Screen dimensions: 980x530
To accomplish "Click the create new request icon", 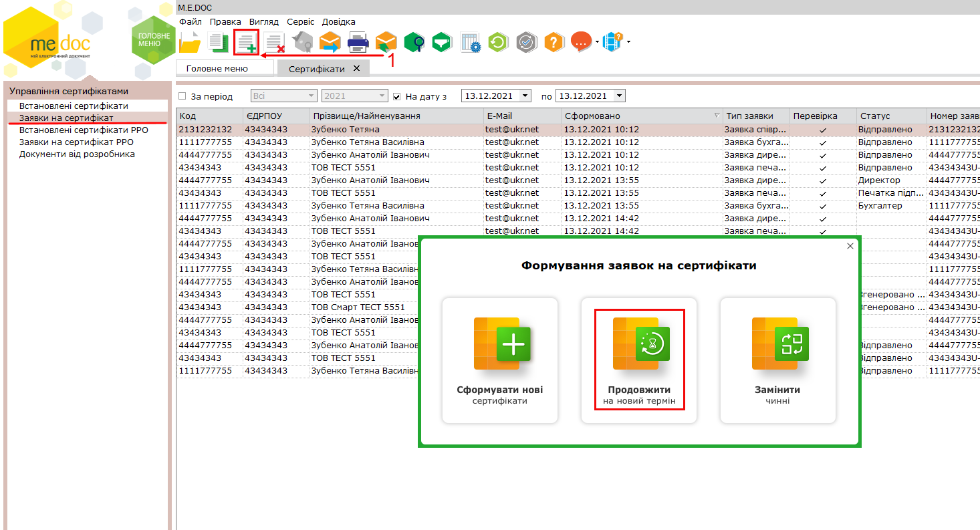I will [246, 42].
